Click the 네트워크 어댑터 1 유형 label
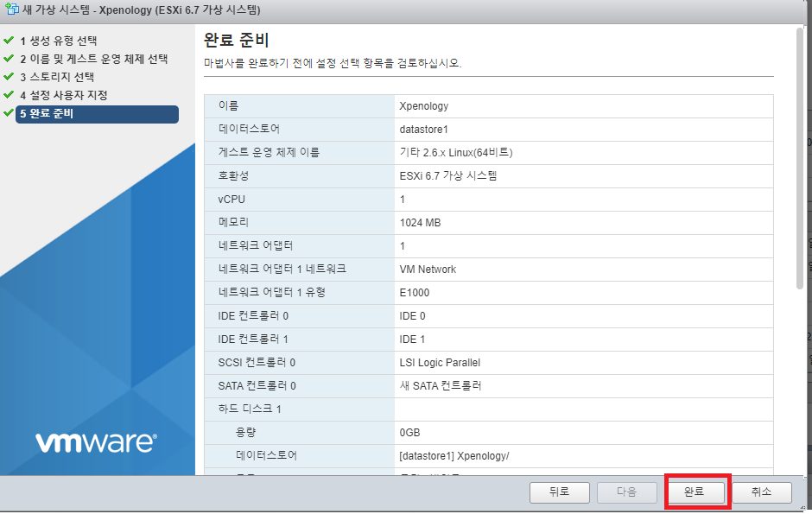812x514 pixels. 272,293
